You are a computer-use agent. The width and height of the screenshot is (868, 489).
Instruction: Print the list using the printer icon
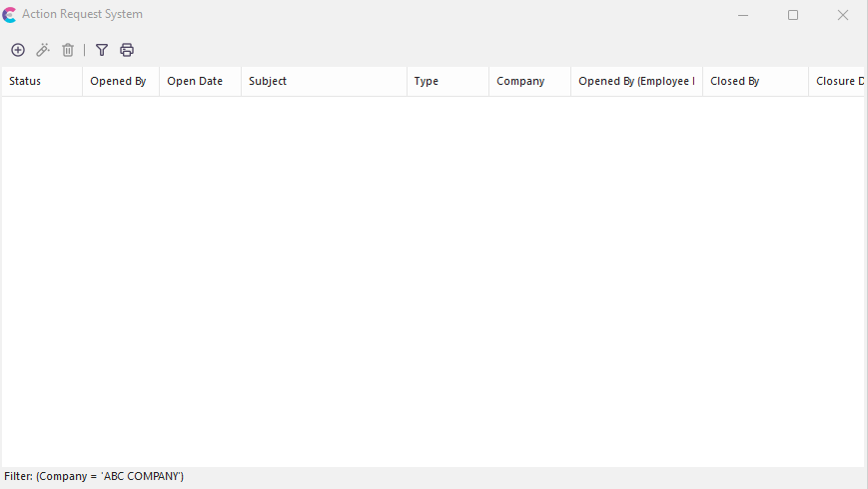tap(127, 50)
